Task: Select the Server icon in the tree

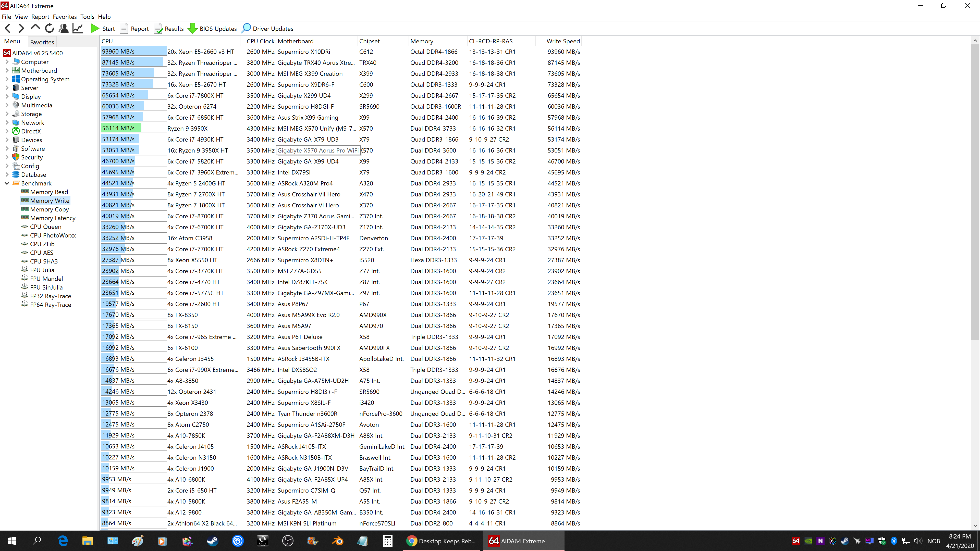Action: (x=16, y=88)
